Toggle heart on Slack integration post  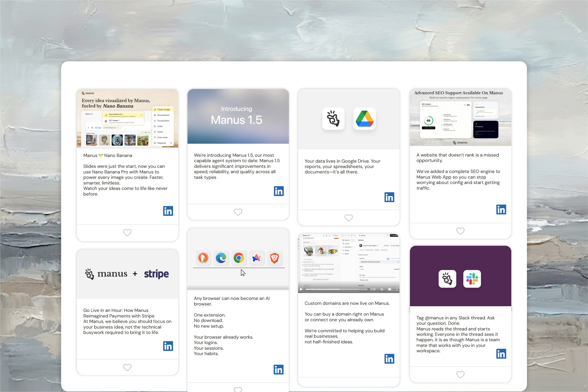(x=460, y=375)
